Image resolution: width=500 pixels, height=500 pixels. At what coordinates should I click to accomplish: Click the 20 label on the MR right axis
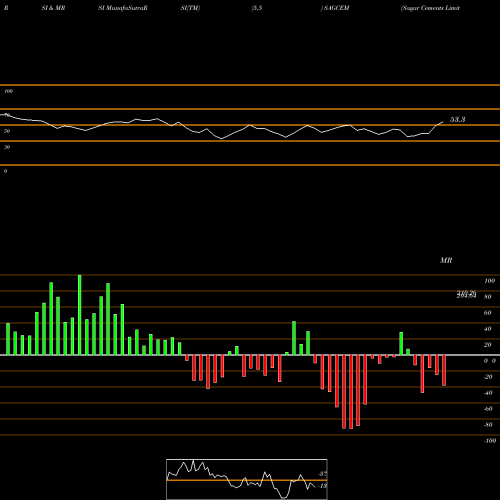(x=488, y=345)
